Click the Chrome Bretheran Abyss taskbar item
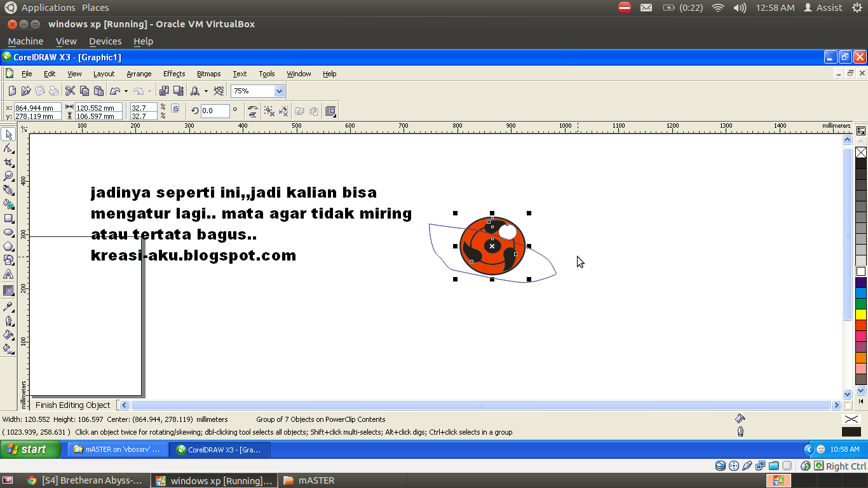This screenshot has height=488, width=868. (x=85, y=480)
